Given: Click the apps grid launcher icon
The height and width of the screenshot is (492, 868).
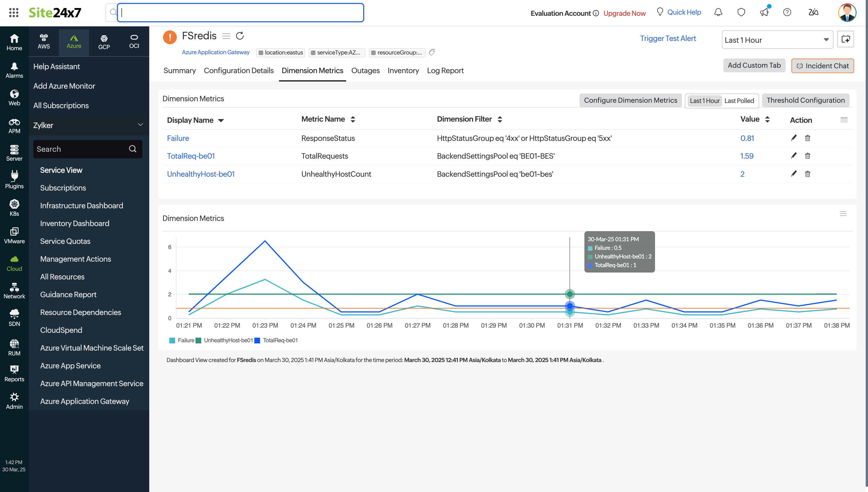Looking at the screenshot, I should (13, 13).
